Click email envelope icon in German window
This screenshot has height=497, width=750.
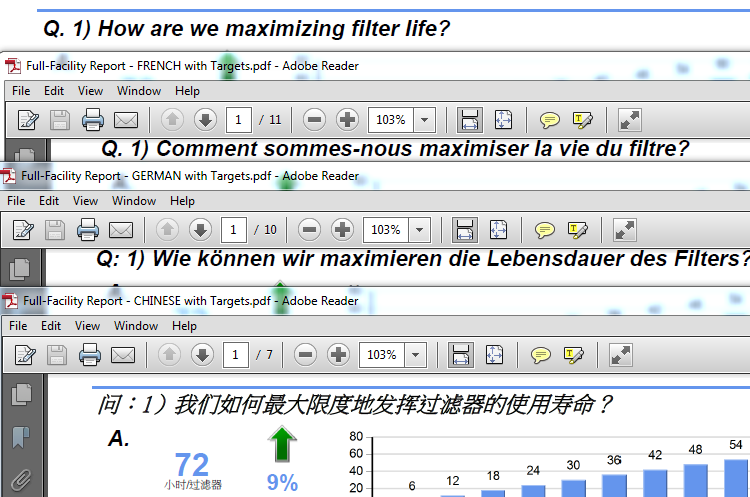tap(121, 230)
